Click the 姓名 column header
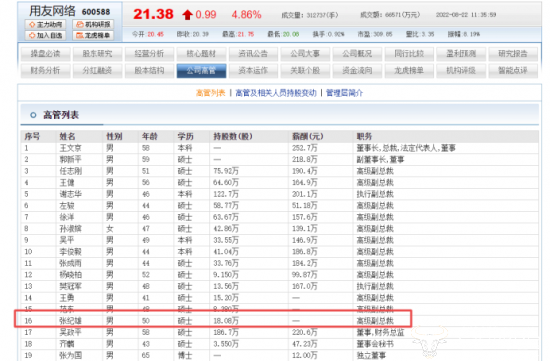Screen dimensions: 550x361 (x=67, y=136)
